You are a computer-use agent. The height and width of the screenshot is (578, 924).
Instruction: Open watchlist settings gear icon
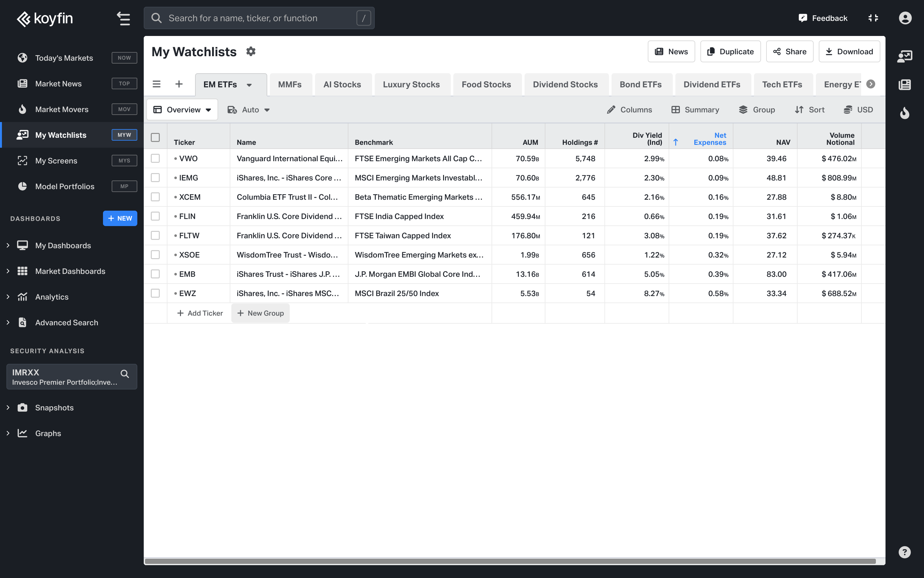(x=251, y=51)
